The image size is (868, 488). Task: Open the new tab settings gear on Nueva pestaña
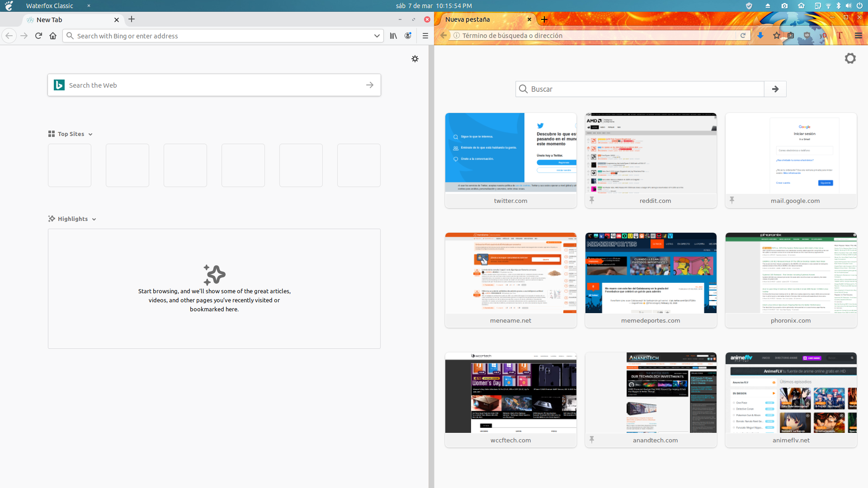[x=850, y=58]
